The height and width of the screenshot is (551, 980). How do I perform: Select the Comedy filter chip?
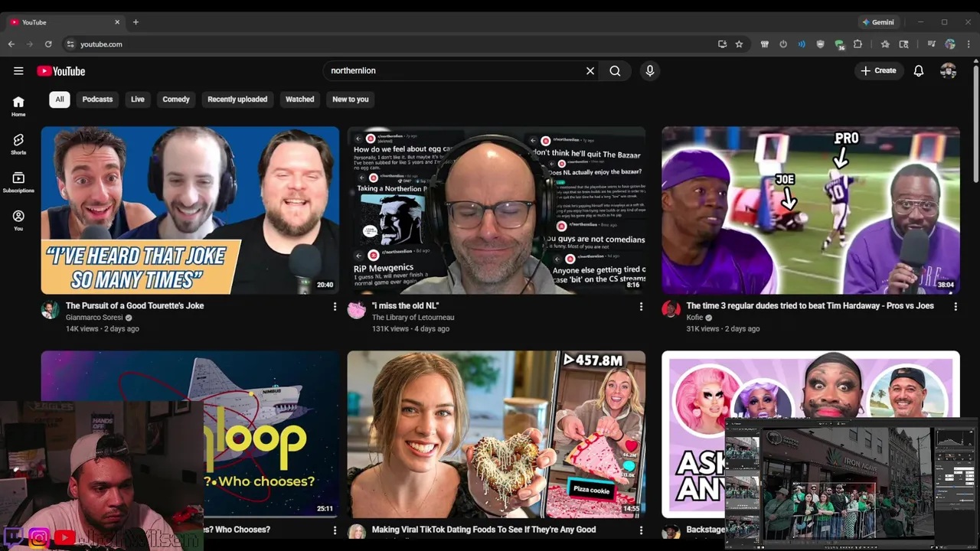176,99
